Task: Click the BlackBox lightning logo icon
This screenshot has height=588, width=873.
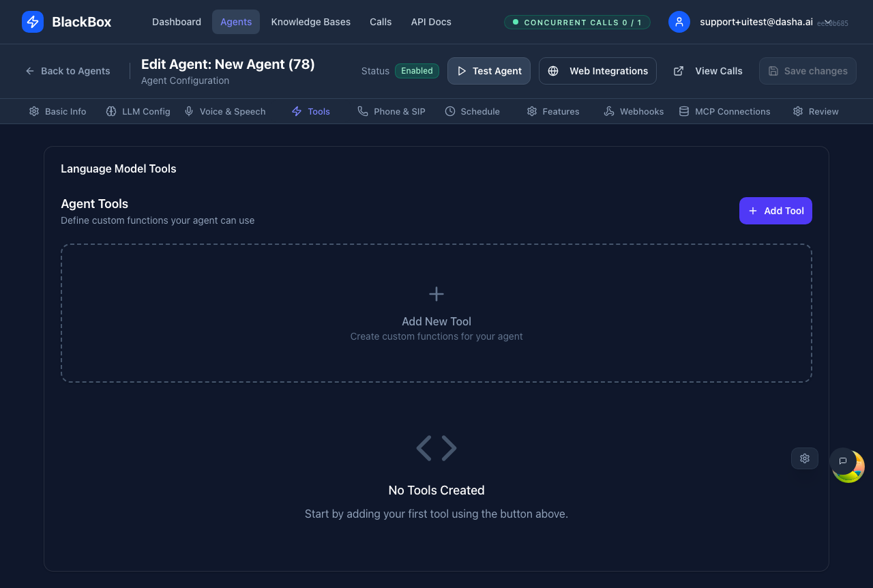Action: tap(33, 22)
